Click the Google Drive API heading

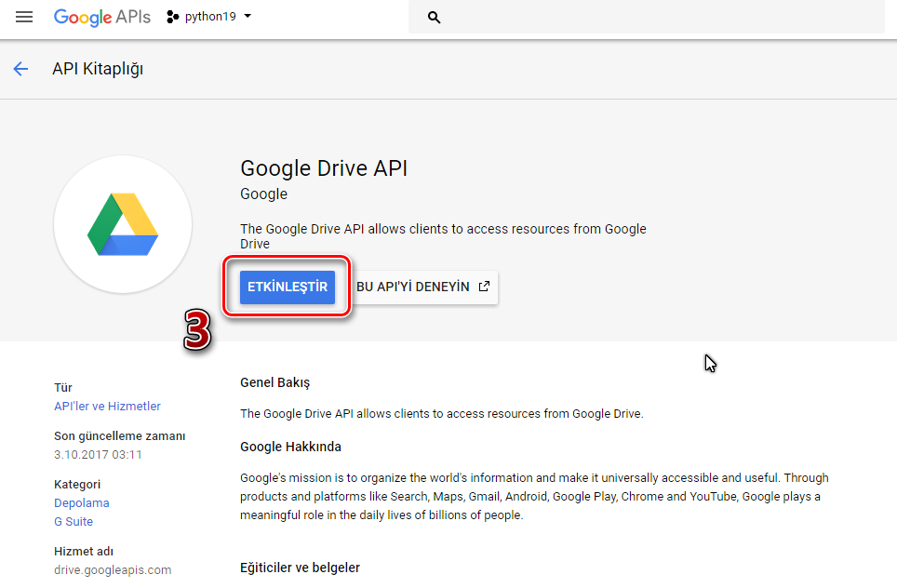324,168
